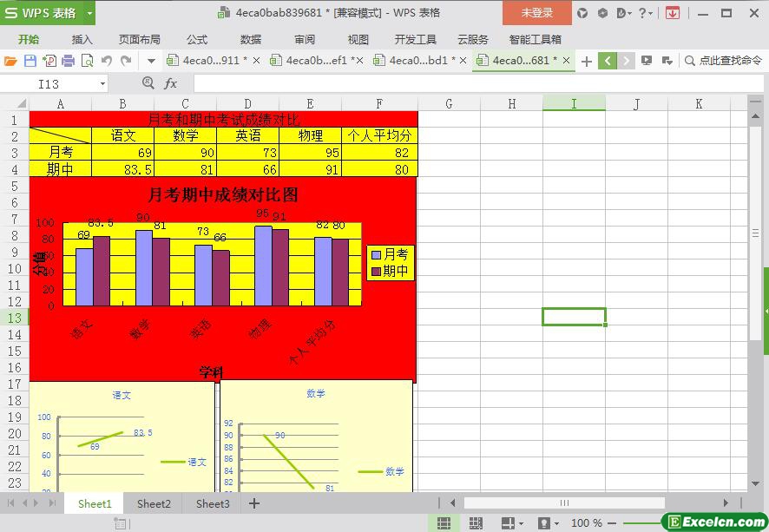This screenshot has width=769, height=532.
Task: Expand the quick access toolbar dropdown arrow
Action: tap(151, 61)
